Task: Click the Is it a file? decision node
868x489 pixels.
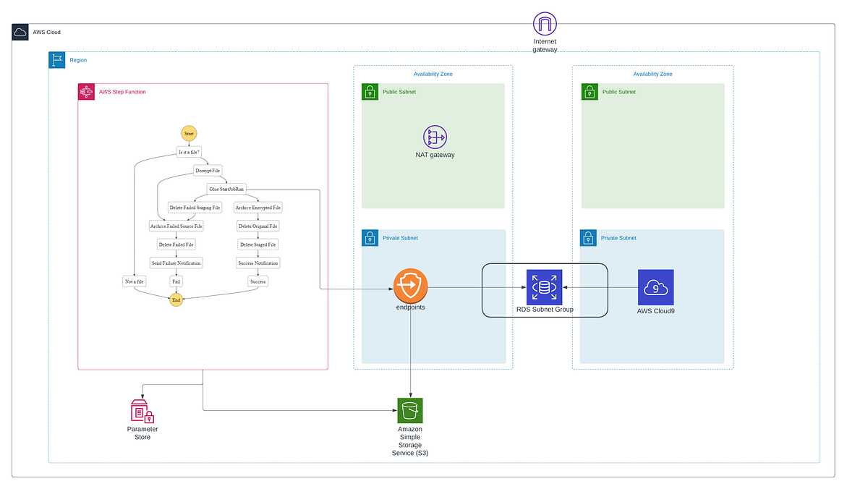Action: 188,152
